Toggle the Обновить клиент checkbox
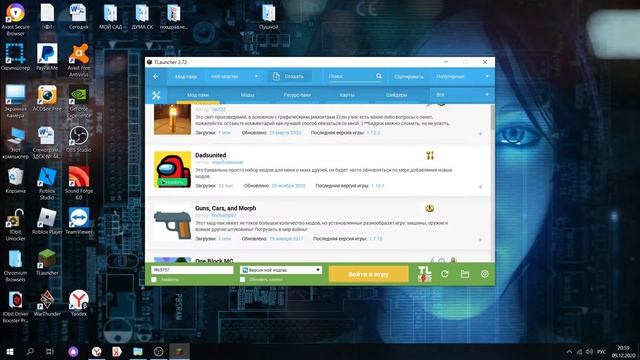Image resolution: width=640 pixels, height=360 pixels. [x=242, y=280]
